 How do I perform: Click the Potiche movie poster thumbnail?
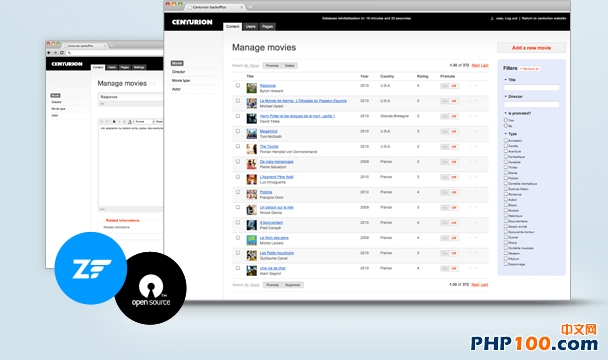click(x=252, y=194)
